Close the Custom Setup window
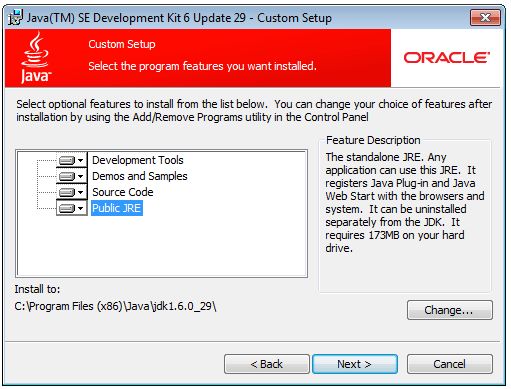Screen dimensions: 511x389 485,17
